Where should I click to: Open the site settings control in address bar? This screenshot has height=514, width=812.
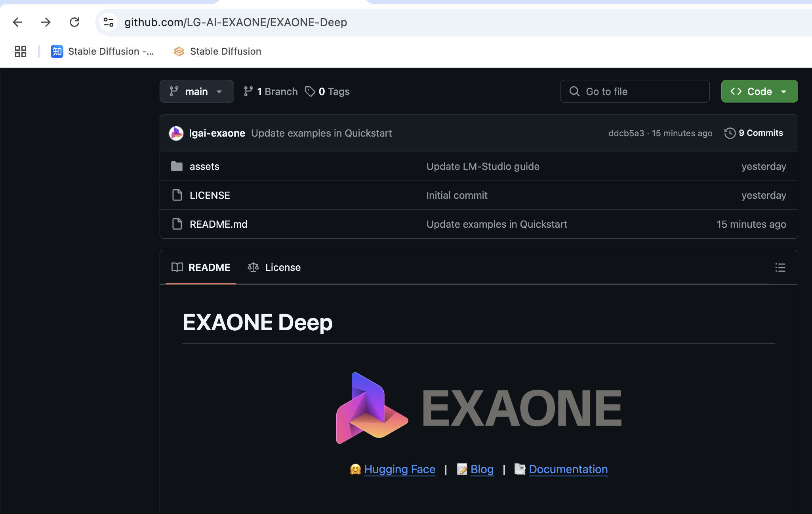pos(108,22)
